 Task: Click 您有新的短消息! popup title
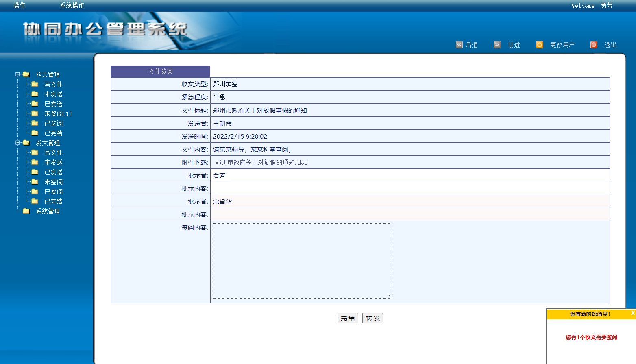590,314
